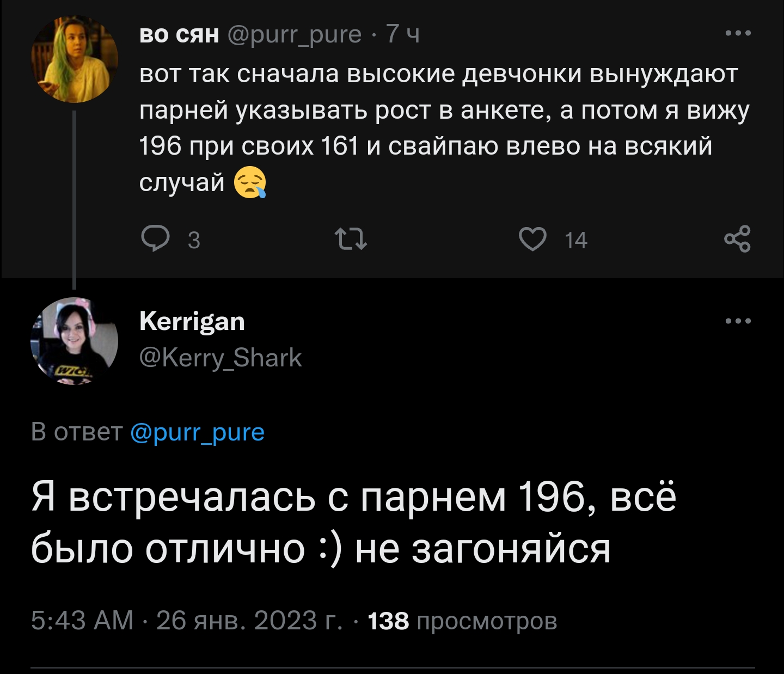Click the @purr_pure mention link in reply
Viewport: 784px width, 674px height.
tap(198, 432)
